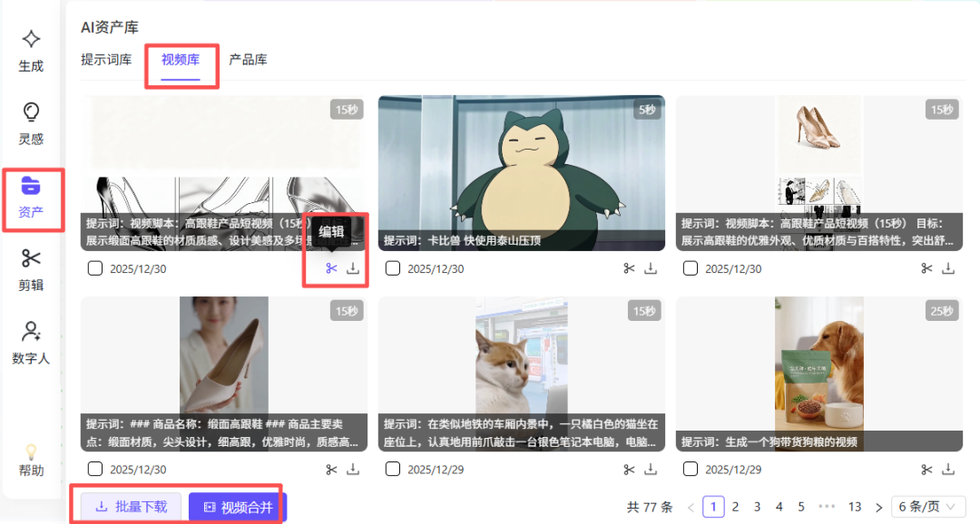Image resolution: width=980 pixels, height=524 pixels.
Task: Switch to the 提示词库 tab
Action: (106, 60)
